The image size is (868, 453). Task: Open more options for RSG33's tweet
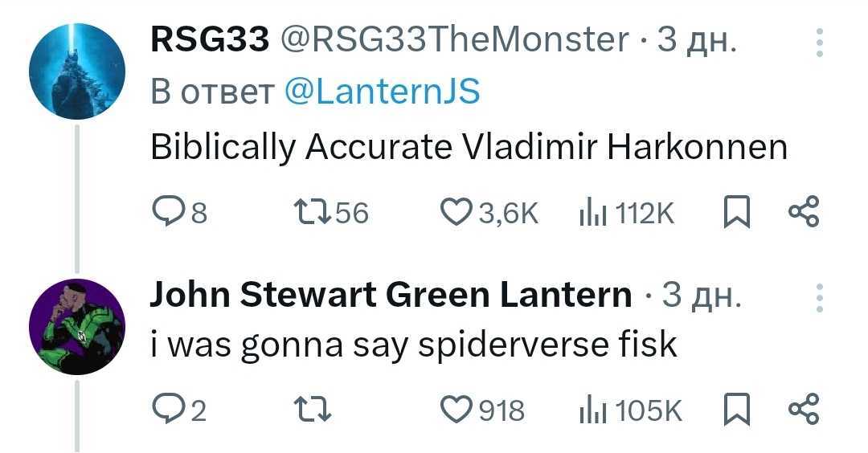(819, 43)
